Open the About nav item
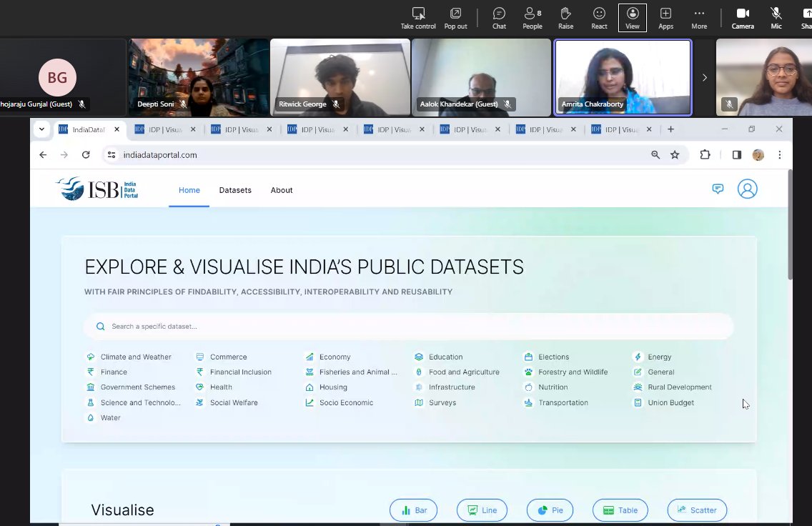 [281, 190]
